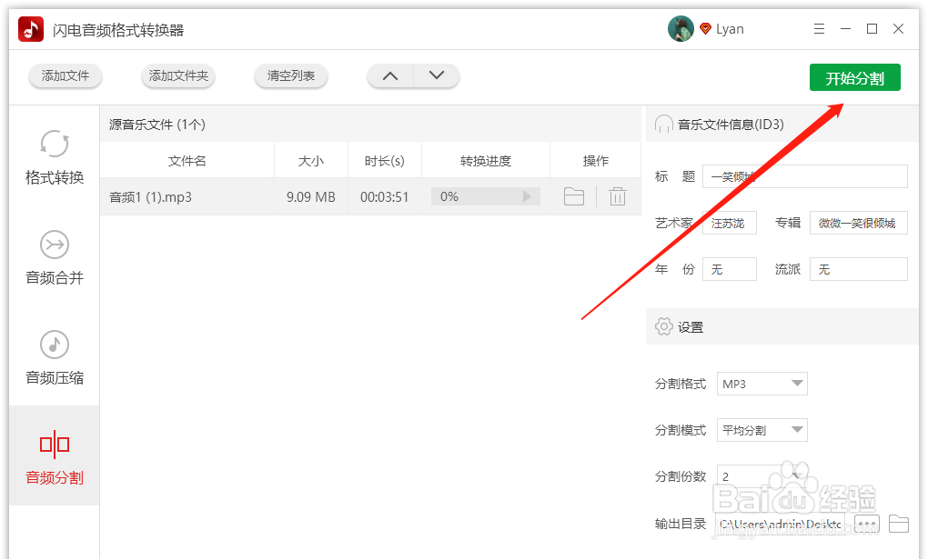Click the ... button next to 输出目录
928x560 pixels.
pos(865,524)
